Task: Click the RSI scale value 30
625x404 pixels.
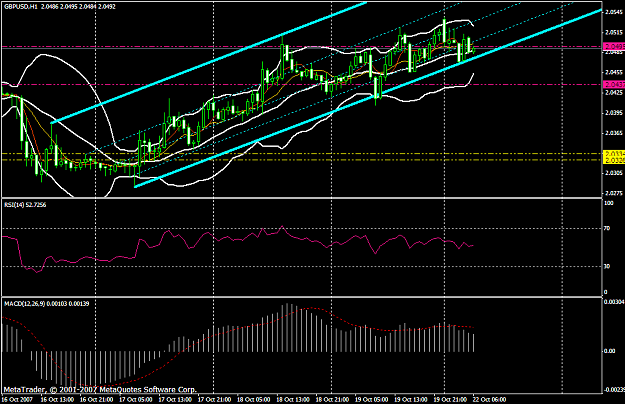Action: click(607, 266)
